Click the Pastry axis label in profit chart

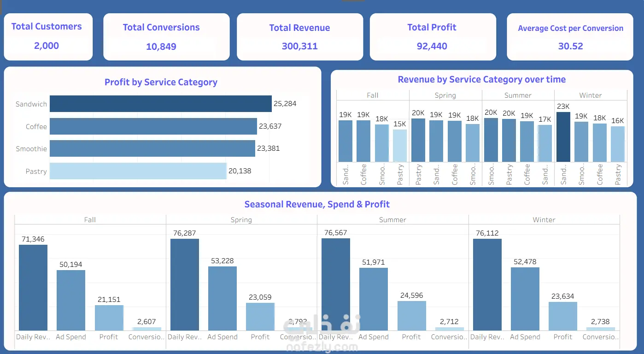[x=36, y=171]
